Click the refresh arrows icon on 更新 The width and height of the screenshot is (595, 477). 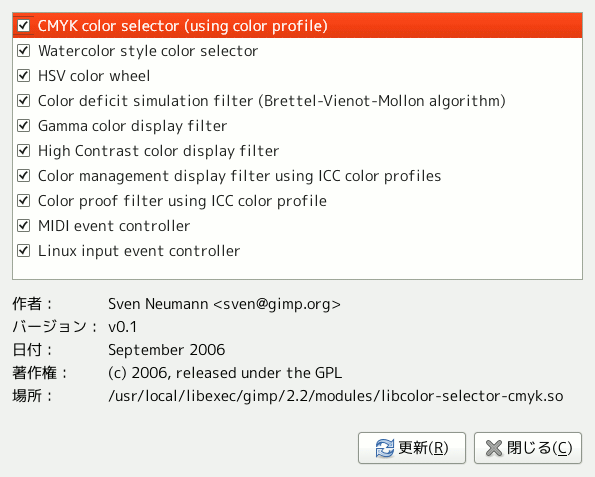(x=385, y=448)
